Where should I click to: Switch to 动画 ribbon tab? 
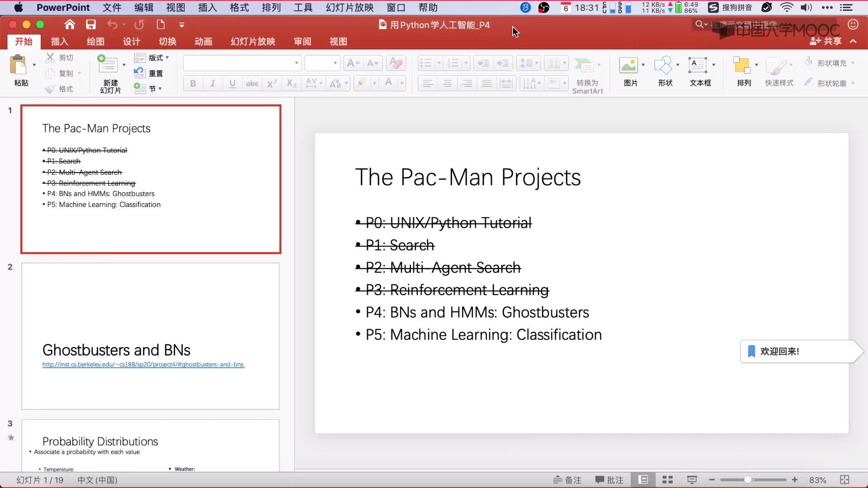(203, 42)
